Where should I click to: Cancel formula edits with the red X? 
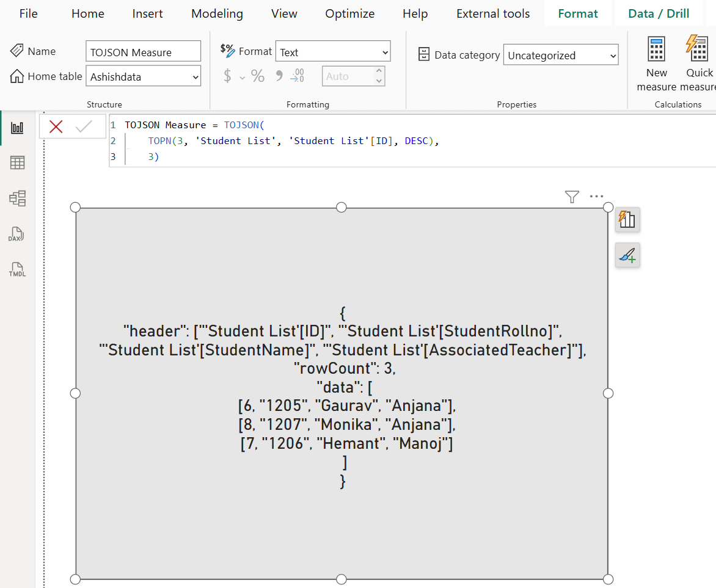pos(56,126)
